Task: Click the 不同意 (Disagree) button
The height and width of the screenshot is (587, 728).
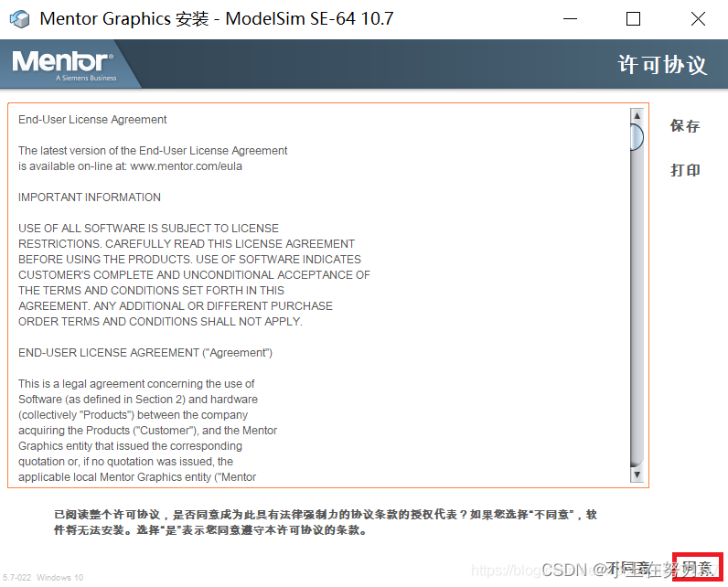Action: [x=628, y=568]
